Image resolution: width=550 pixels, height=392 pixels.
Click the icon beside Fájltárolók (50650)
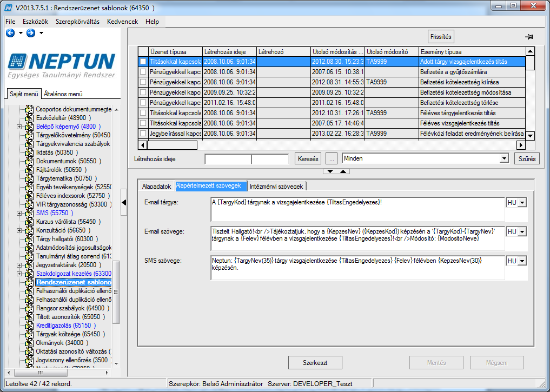30,170
